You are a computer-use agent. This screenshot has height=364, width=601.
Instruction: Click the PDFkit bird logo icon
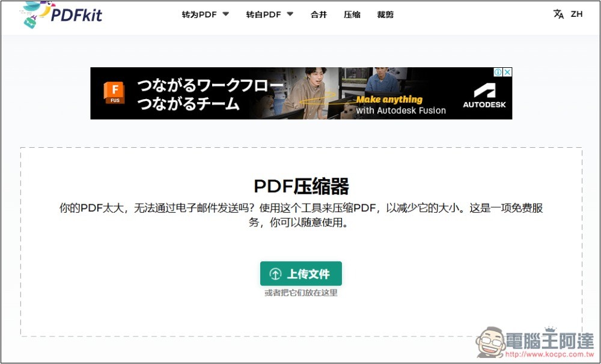point(34,13)
